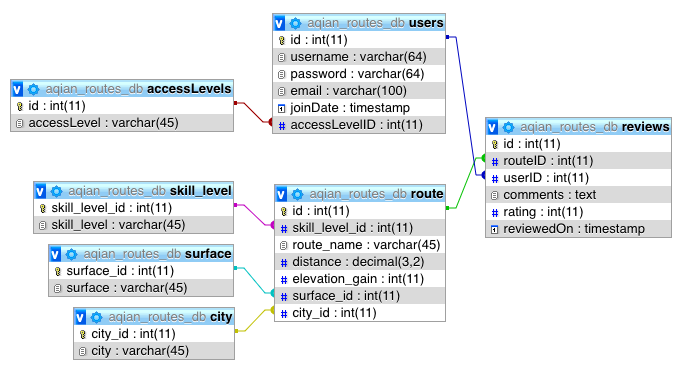Image resolution: width=696 pixels, height=377 pixels.
Task: Open the route table gear options
Action: point(297,194)
